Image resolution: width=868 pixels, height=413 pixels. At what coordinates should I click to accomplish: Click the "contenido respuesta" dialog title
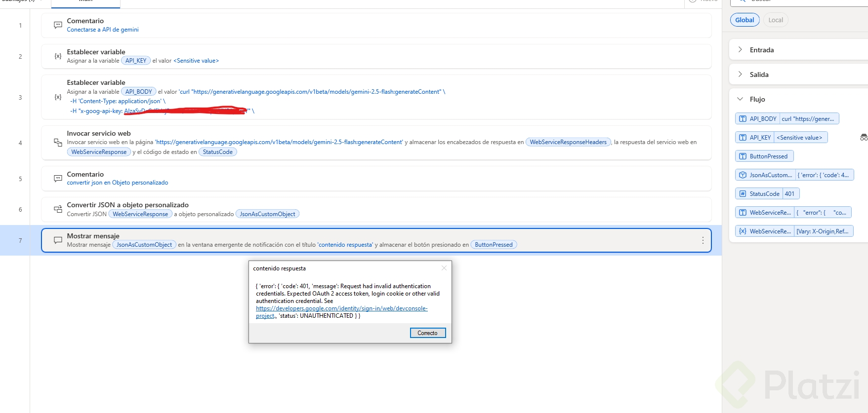[280, 268]
